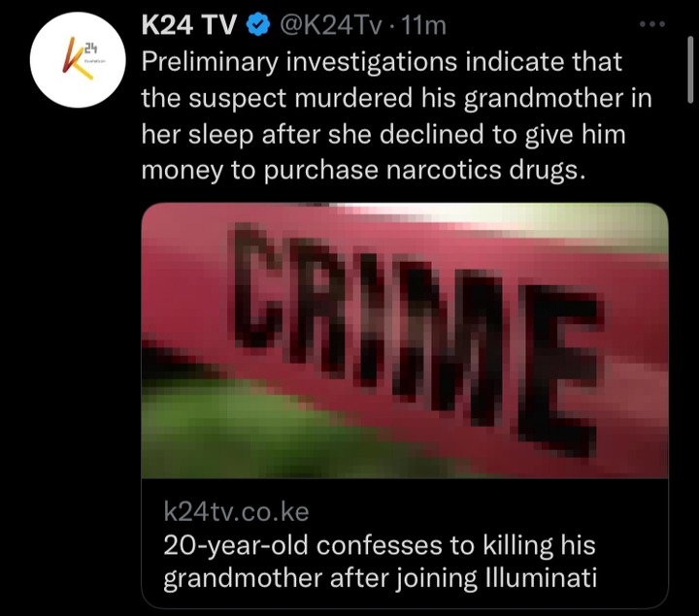Click the k24tv.co.ke domain label

tap(236, 512)
